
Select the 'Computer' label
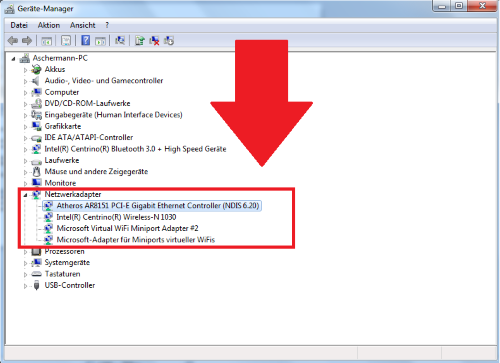62,92
